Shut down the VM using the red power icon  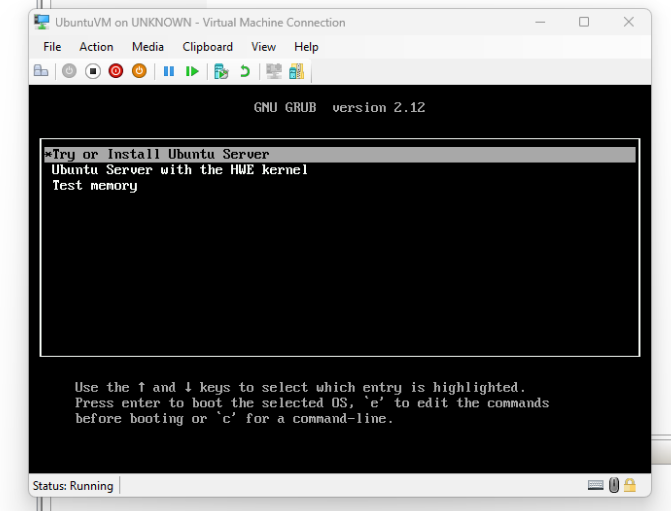tap(116, 71)
